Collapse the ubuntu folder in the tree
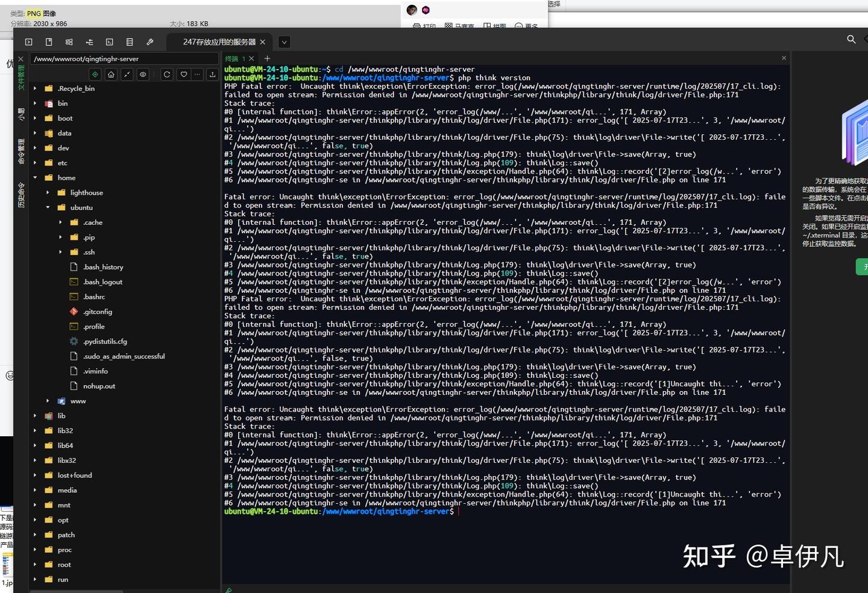The width and height of the screenshot is (868, 593). pyautogui.click(x=48, y=207)
